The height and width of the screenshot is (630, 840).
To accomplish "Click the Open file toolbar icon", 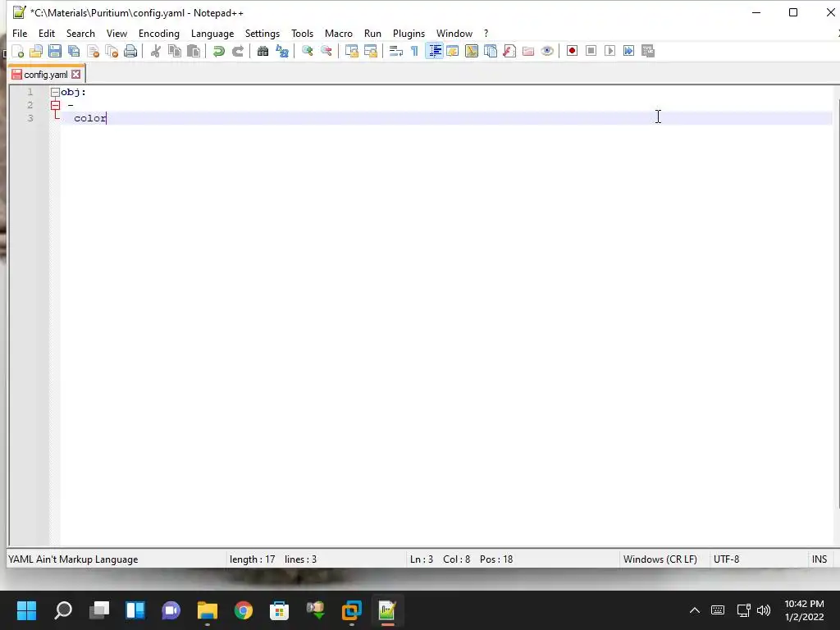I will pyautogui.click(x=36, y=52).
